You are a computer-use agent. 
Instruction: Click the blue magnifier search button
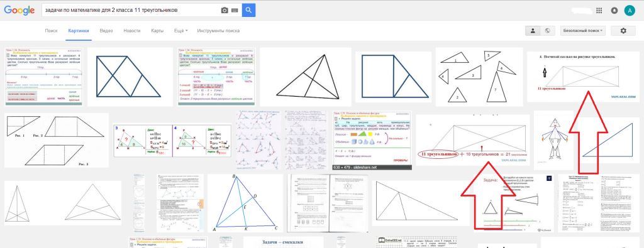click(x=248, y=10)
